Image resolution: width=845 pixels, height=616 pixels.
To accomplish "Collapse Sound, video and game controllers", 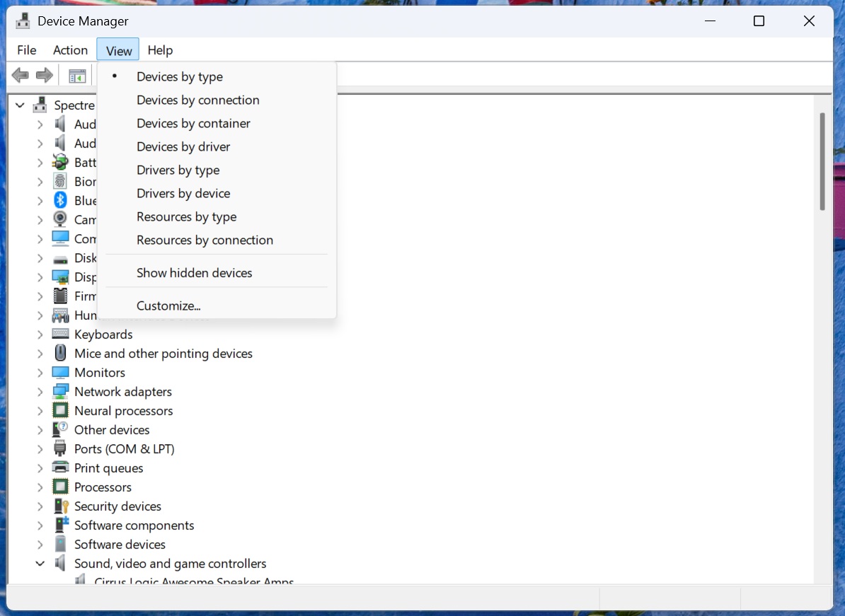I will coord(40,563).
